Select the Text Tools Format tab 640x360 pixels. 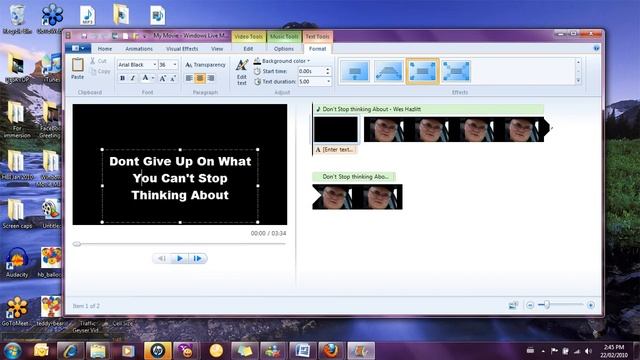[x=318, y=49]
